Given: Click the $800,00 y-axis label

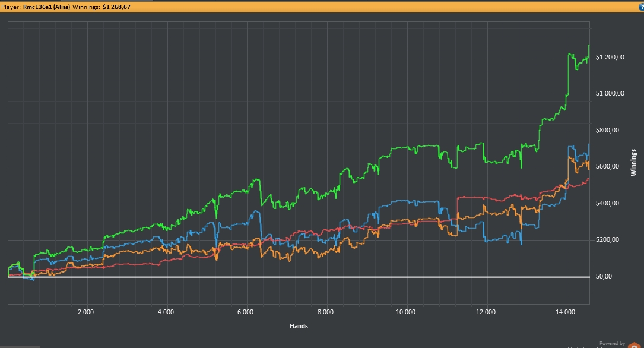Looking at the screenshot, I should pos(608,131).
